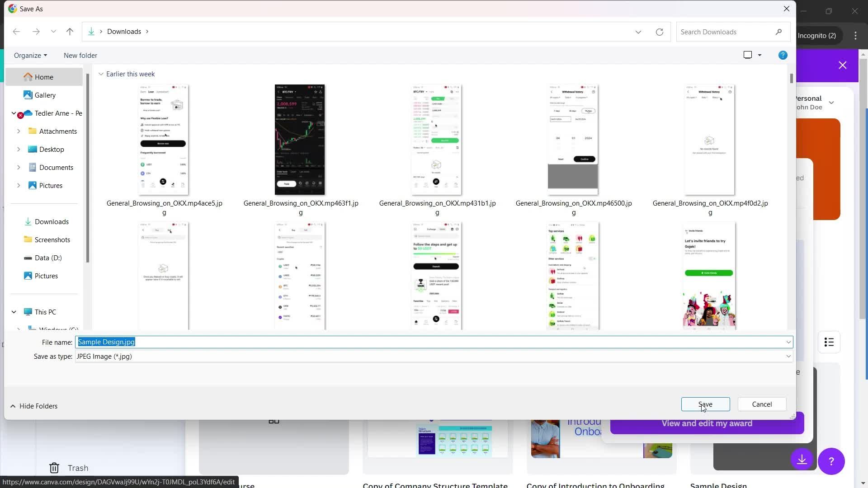Image resolution: width=868 pixels, height=488 pixels.
Task: Expand the Tedler Arne tree item
Action: 13,113
